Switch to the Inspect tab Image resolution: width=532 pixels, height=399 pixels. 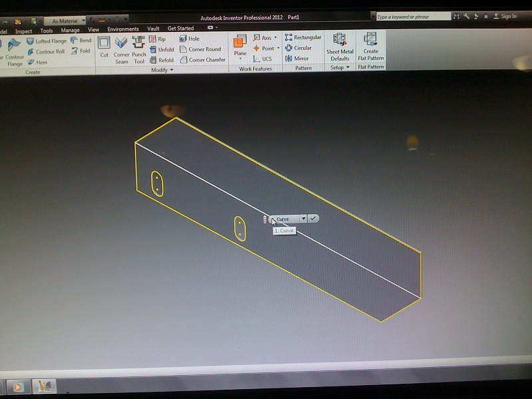(23, 31)
